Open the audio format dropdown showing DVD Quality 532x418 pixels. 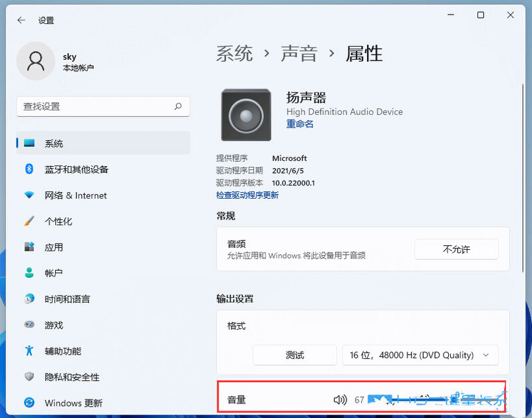pos(420,355)
